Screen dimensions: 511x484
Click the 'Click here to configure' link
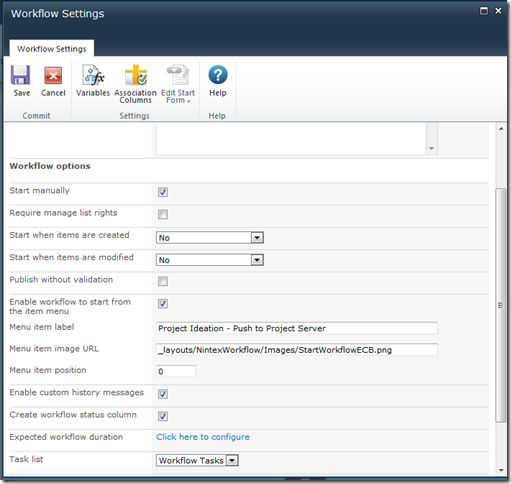pyautogui.click(x=203, y=437)
